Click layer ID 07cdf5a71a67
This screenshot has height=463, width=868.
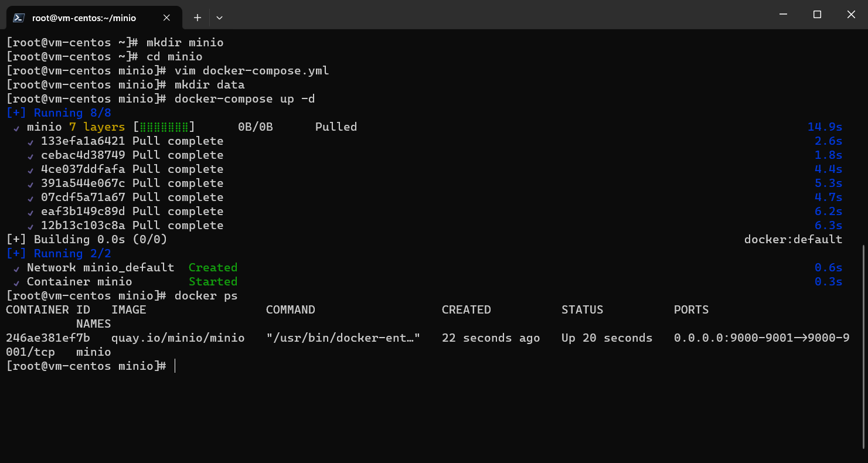(x=83, y=198)
